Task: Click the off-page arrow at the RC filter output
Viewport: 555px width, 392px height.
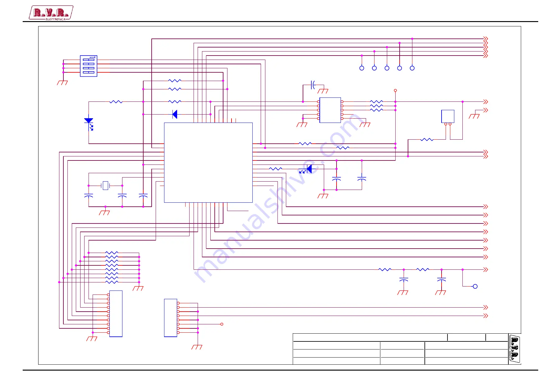Action: [486, 269]
